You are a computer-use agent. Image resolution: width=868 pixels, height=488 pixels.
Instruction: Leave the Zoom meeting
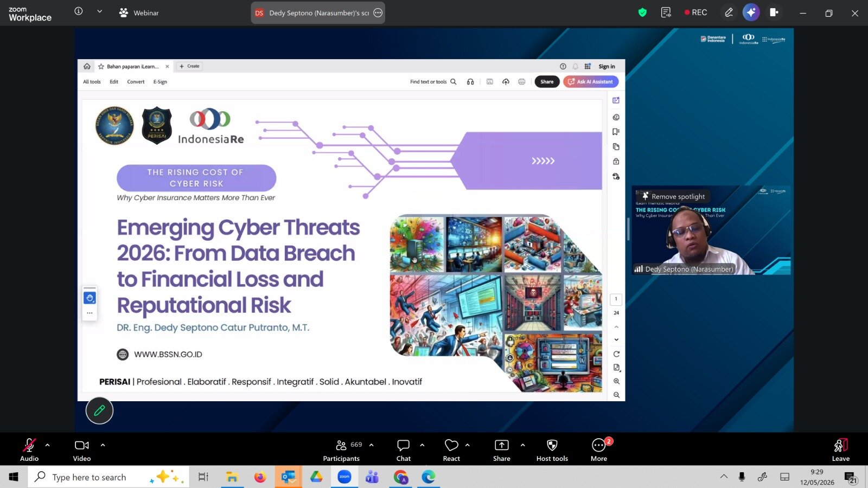tap(841, 450)
